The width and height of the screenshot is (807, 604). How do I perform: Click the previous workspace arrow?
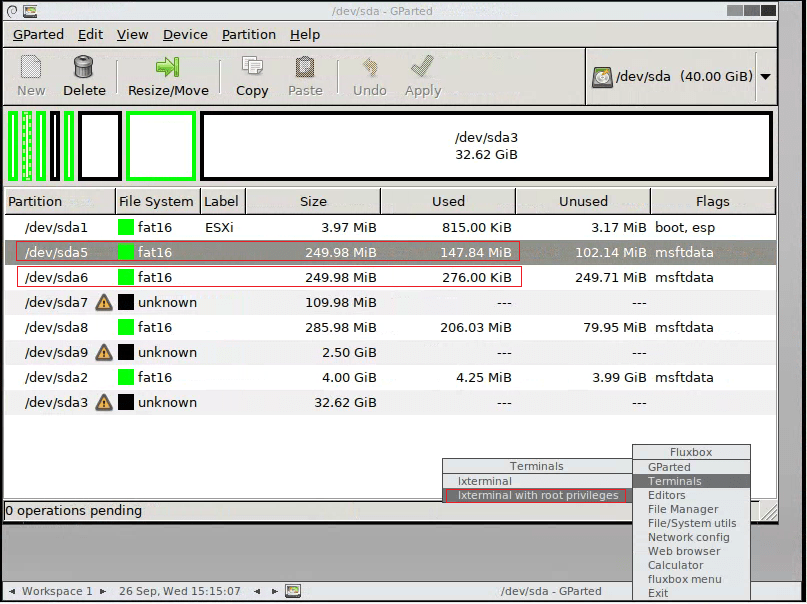[12, 590]
